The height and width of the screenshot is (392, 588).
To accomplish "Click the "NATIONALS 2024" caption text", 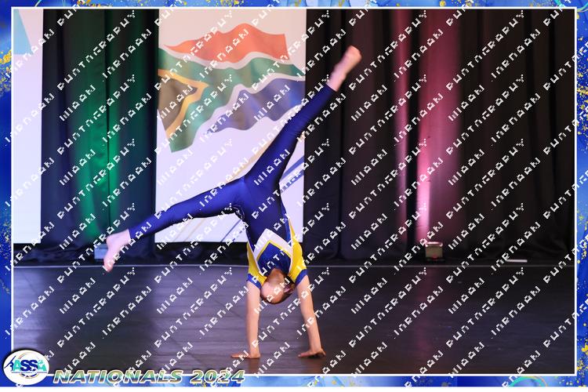I will click(x=149, y=376).
